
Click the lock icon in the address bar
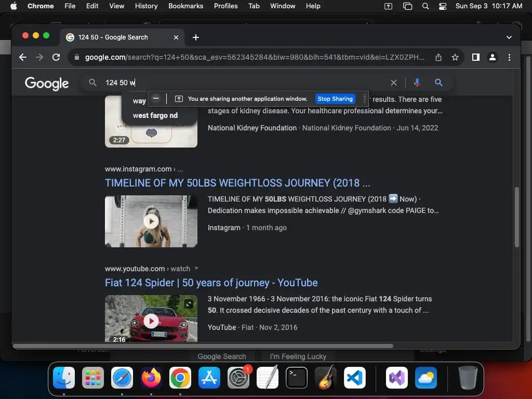77,57
